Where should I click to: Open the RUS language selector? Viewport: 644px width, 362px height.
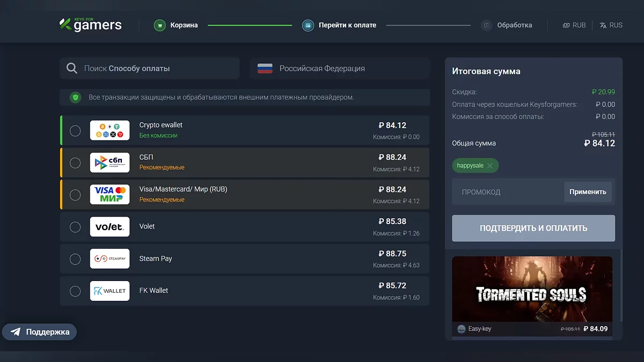(x=611, y=25)
